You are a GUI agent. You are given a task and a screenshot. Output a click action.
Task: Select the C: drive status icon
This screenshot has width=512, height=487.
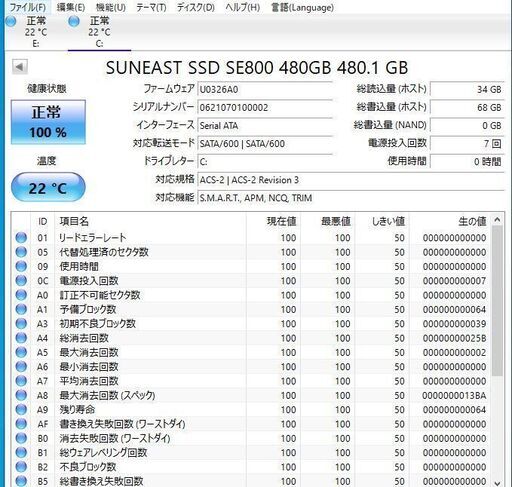tap(74, 22)
